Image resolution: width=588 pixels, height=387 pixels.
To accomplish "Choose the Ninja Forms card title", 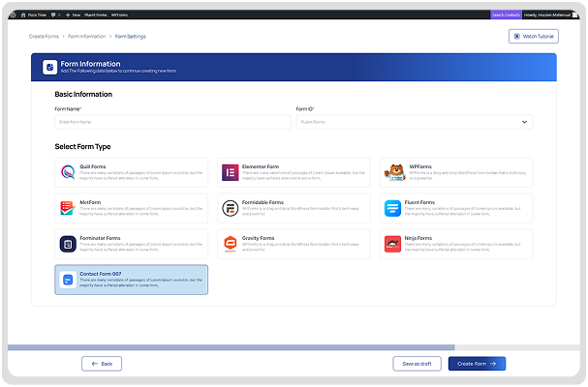I will tap(418, 238).
